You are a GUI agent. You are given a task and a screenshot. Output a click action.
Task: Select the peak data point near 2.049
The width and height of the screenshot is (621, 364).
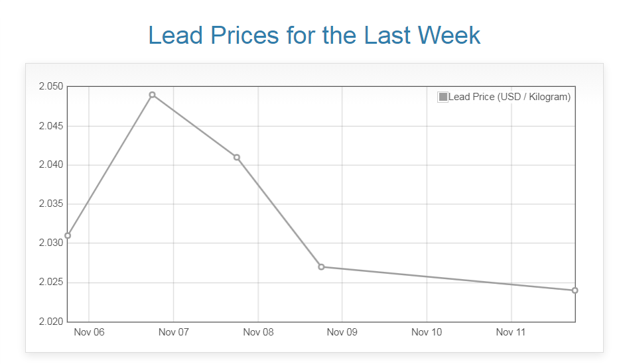(152, 95)
